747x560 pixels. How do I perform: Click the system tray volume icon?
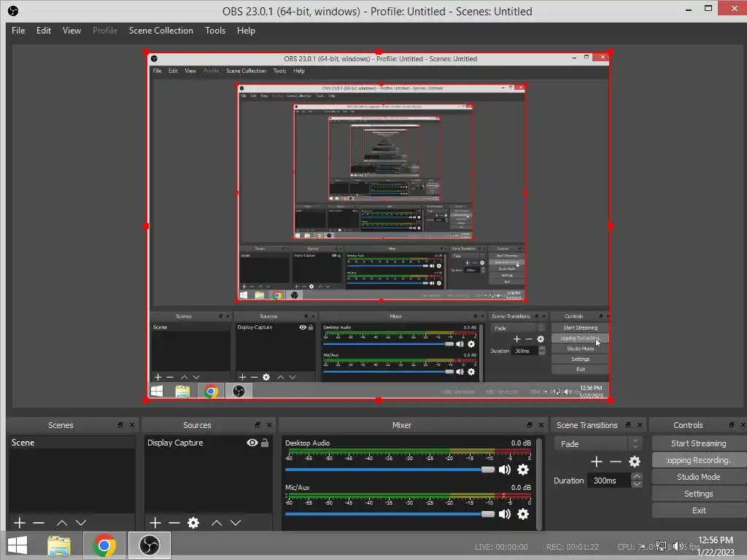pyautogui.click(x=678, y=545)
